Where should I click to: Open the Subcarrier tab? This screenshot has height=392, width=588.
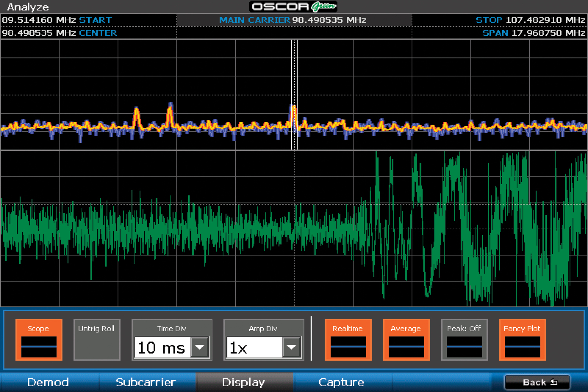pyautogui.click(x=145, y=382)
